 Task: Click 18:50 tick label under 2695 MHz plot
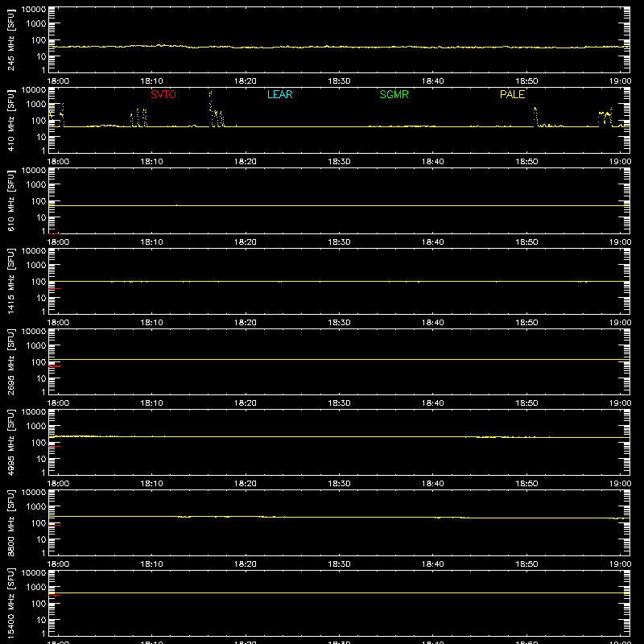526,403
